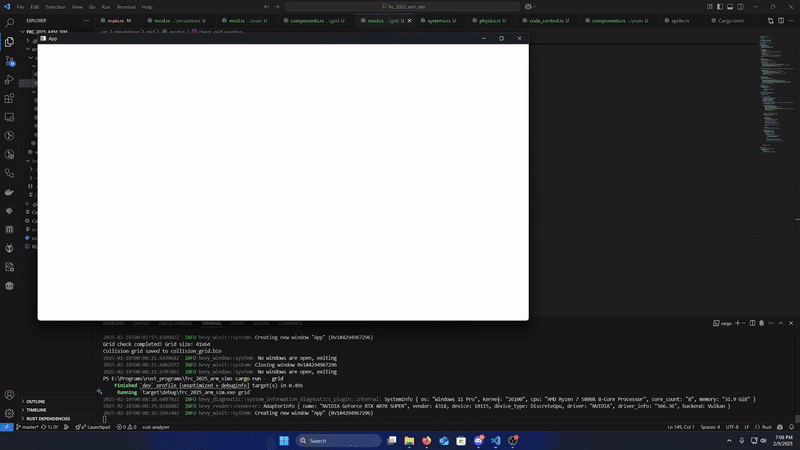Image resolution: width=800 pixels, height=450 pixels.
Task: Open Source Control view in activity bar
Action: coord(9,61)
